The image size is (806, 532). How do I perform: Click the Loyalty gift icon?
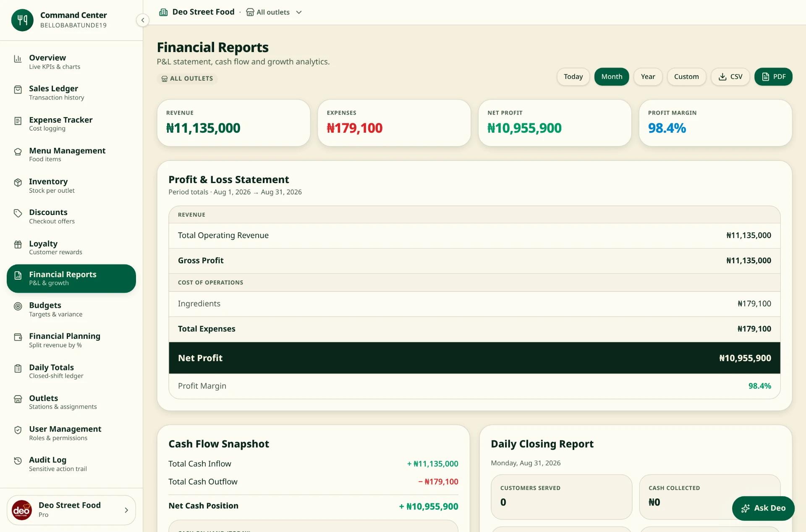[x=18, y=244]
